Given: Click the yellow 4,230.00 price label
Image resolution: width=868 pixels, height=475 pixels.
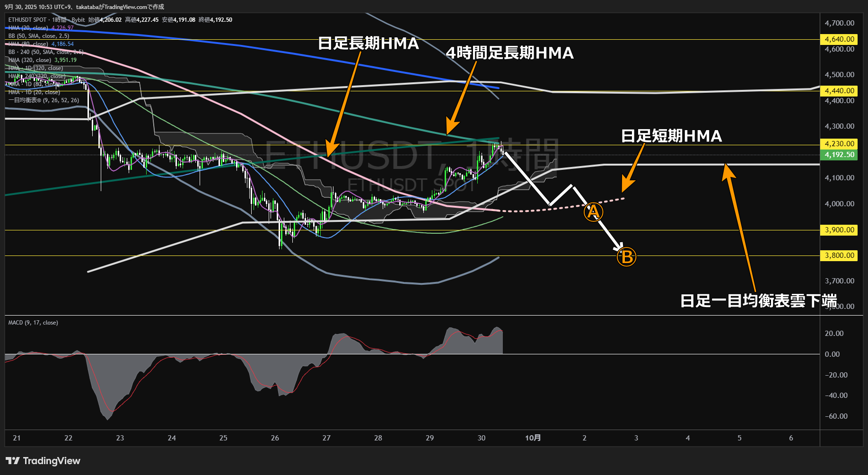Looking at the screenshot, I should point(839,144).
